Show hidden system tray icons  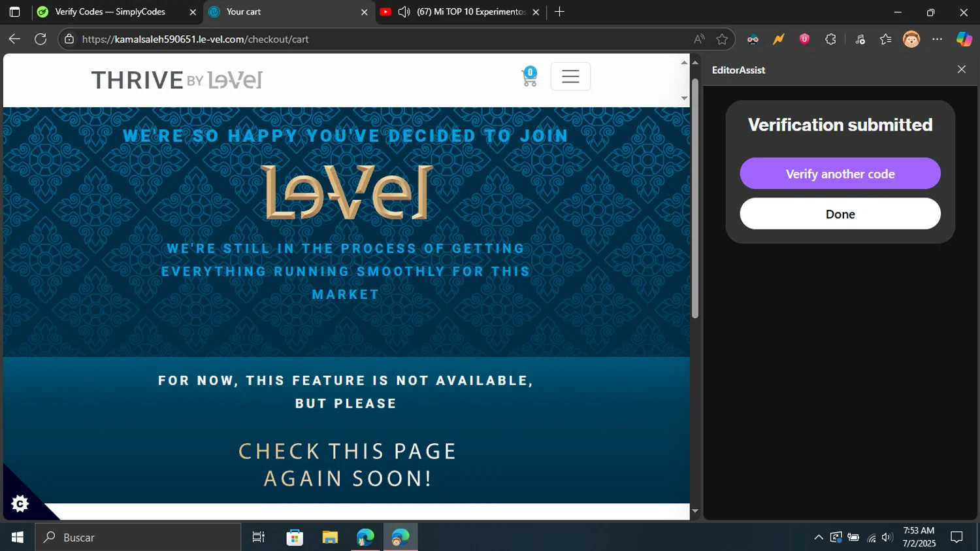click(x=819, y=537)
